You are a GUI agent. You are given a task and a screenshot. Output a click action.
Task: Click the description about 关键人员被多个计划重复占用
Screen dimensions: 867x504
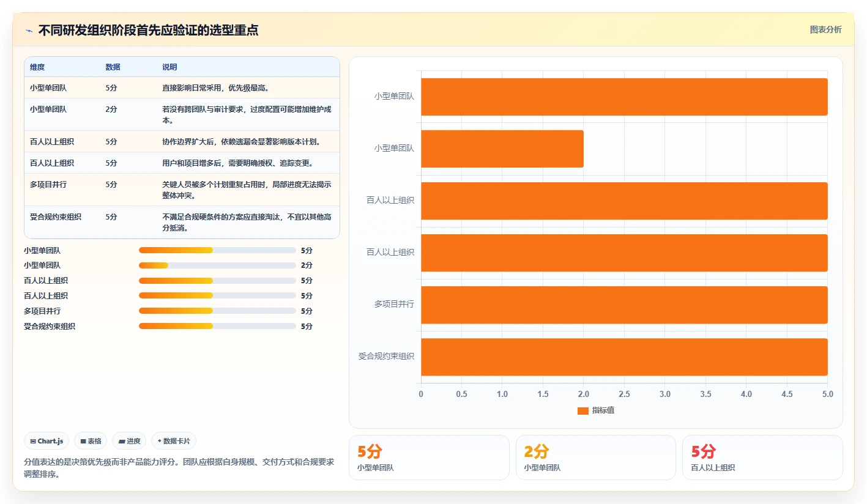[247, 190]
